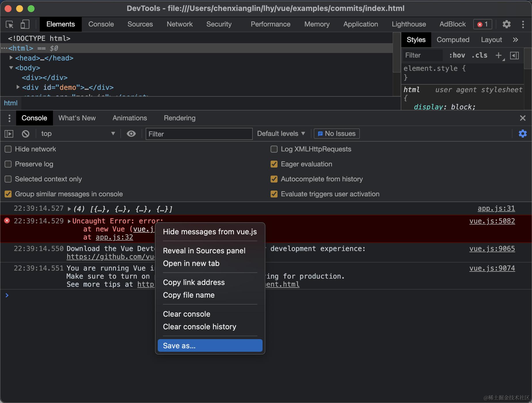Click the red error count badge
The image size is (532, 403).
coord(483,24)
